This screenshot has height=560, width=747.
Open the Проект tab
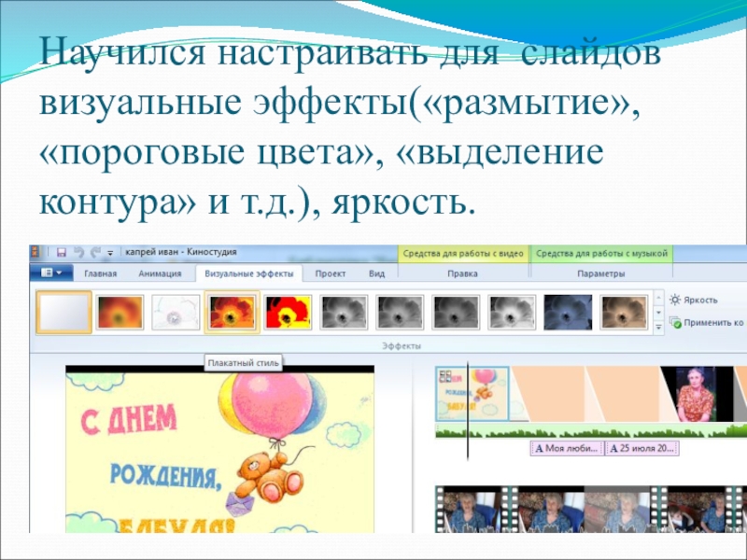tap(331, 273)
